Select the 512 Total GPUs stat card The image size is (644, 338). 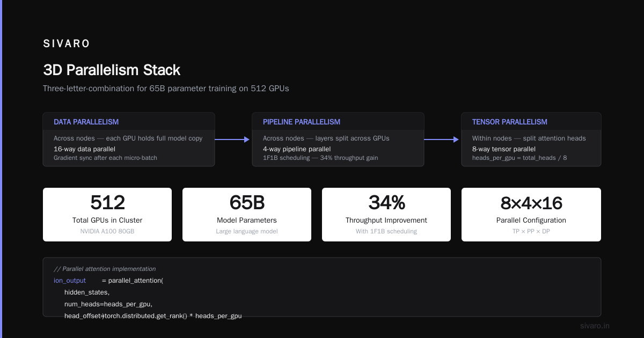click(x=107, y=215)
